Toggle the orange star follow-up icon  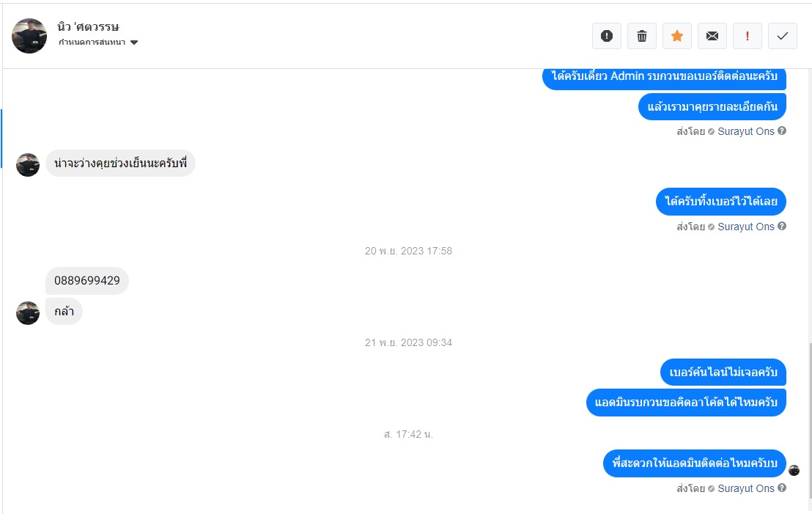click(x=677, y=36)
